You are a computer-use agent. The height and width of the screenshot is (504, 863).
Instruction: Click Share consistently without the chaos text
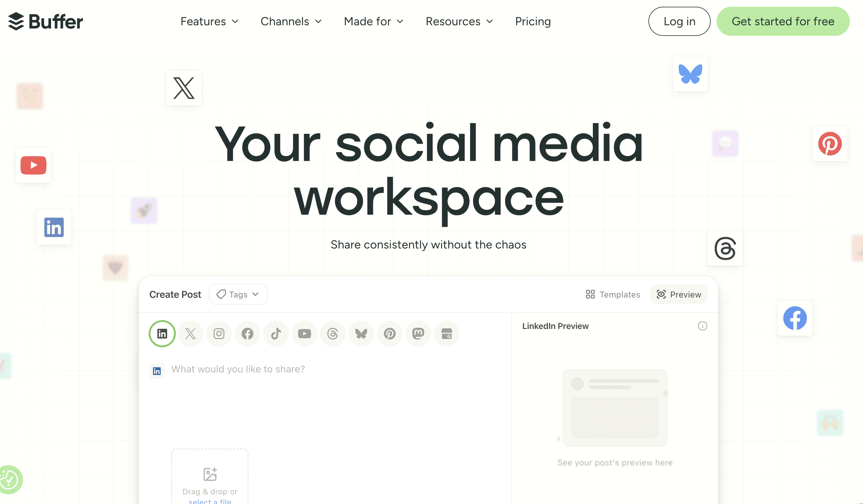pos(428,245)
